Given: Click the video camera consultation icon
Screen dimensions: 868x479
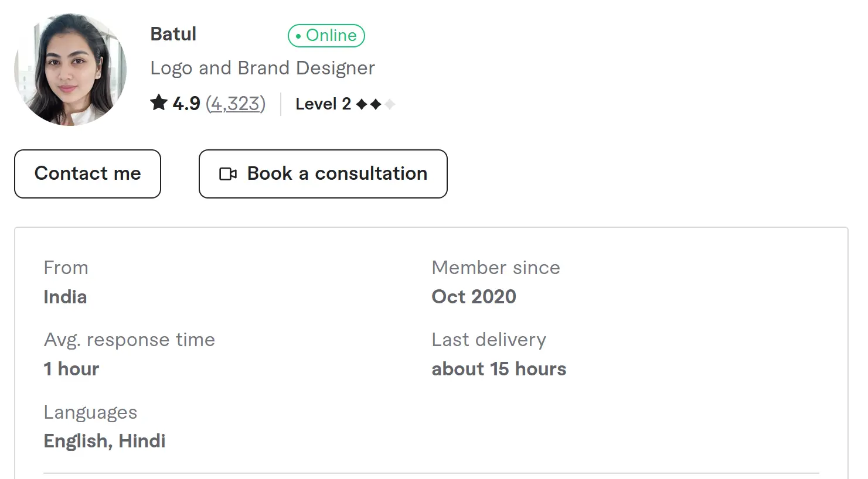Looking at the screenshot, I should click(228, 174).
